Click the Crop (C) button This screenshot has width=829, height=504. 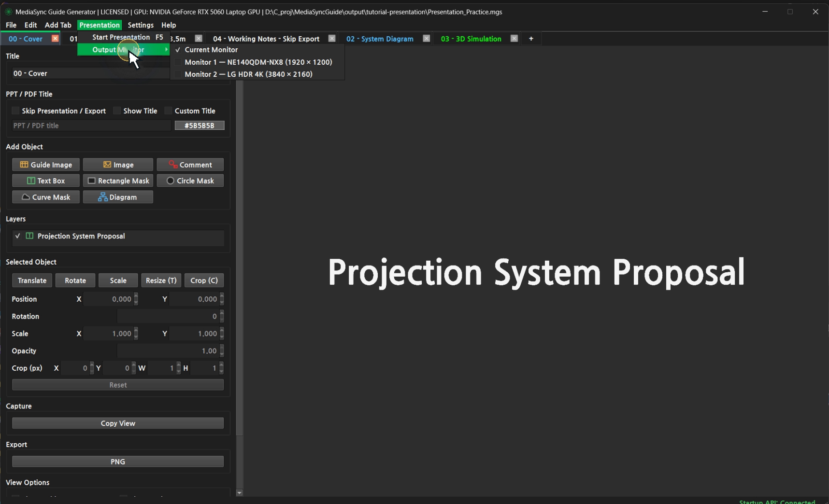[204, 280]
